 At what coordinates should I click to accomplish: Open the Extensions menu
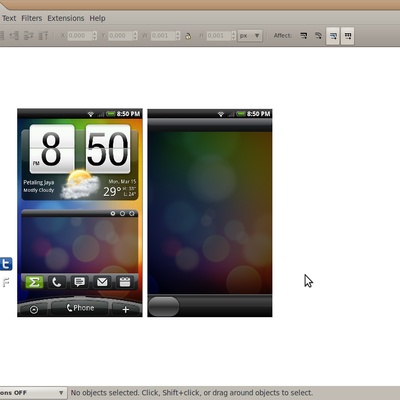pos(66,18)
